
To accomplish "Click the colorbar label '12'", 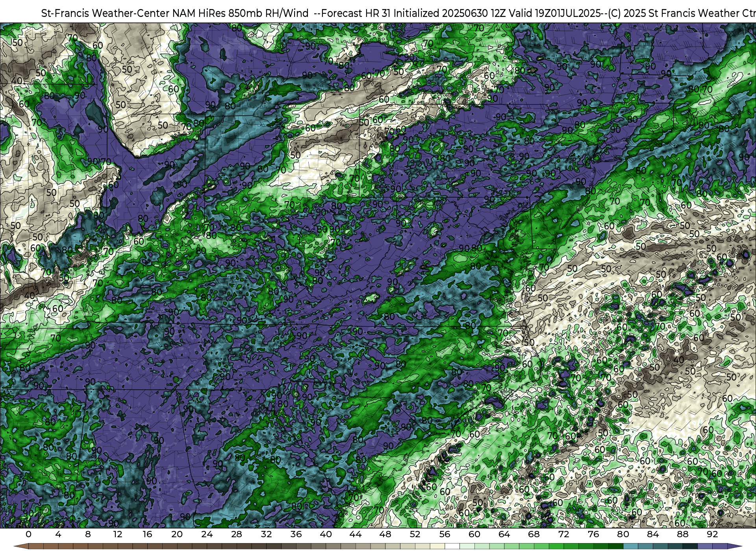I will [x=117, y=534].
